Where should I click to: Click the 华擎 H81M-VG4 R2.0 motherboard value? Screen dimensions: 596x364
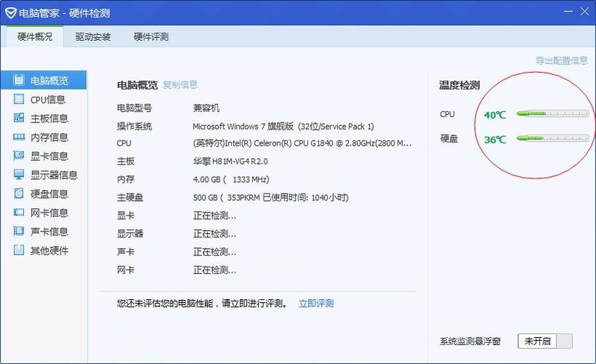pyautogui.click(x=230, y=161)
